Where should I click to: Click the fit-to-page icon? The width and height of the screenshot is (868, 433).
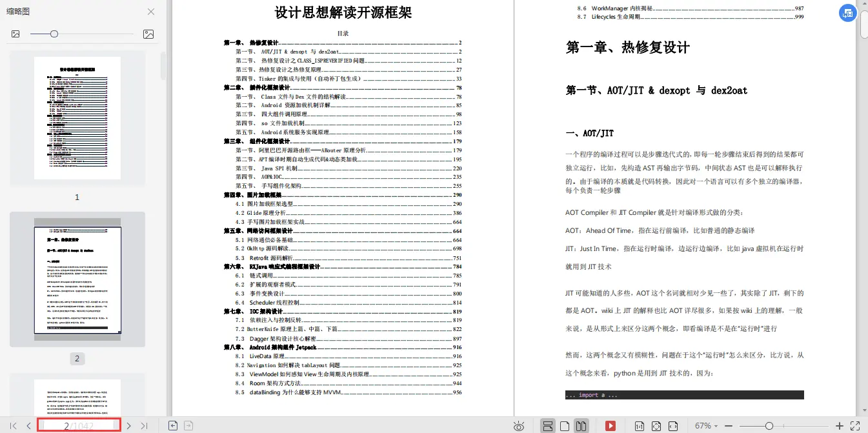click(x=657, y=425)
